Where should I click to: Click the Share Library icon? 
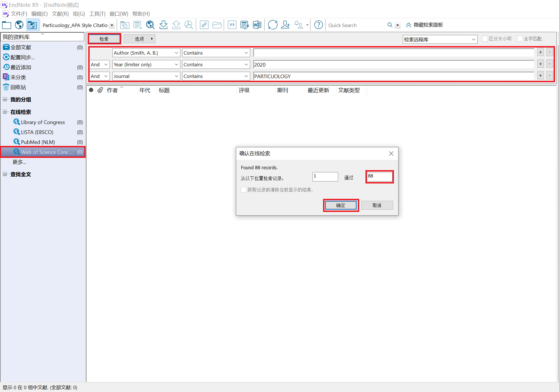tap(285, 25)
